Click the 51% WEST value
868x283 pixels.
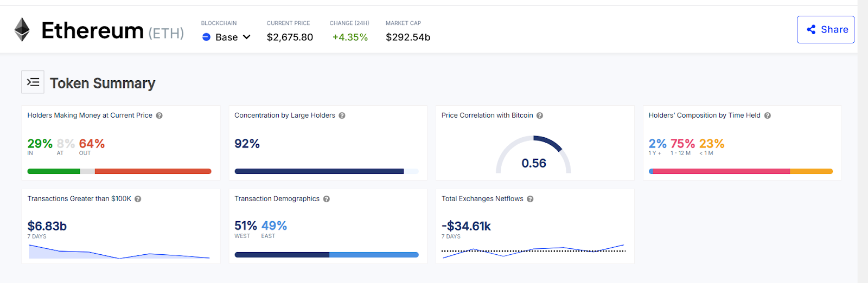[x=246, y=226]
